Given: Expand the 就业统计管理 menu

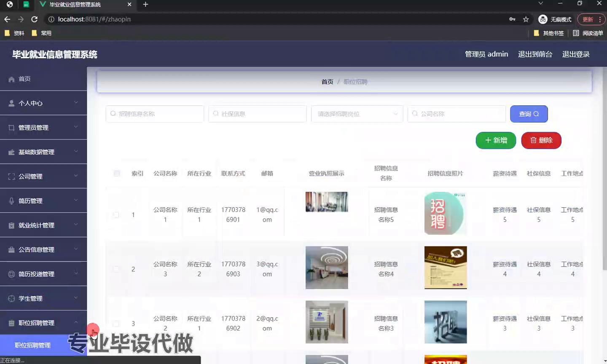Looking at the screenshot, I should (x=76, y=225).
